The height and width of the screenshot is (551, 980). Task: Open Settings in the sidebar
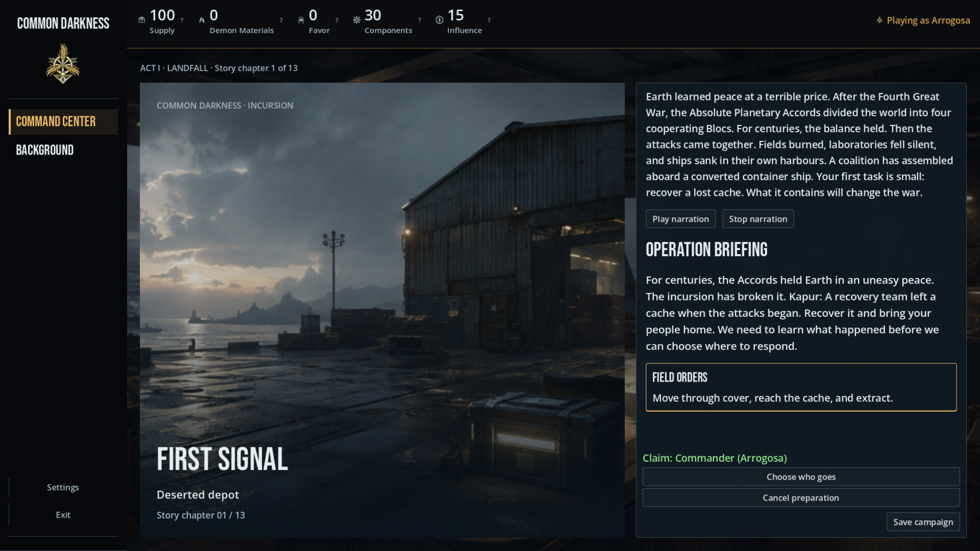pos(63,487)
